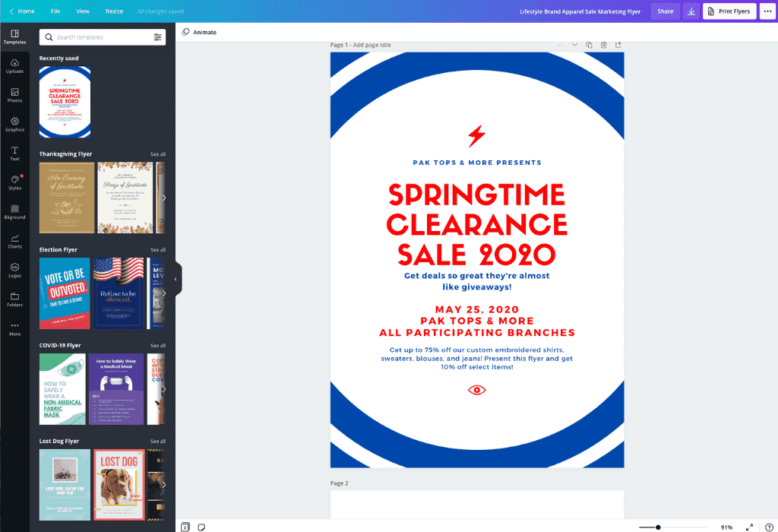Enter presentation mode with the fullscreen arrows

click(749, 525)
